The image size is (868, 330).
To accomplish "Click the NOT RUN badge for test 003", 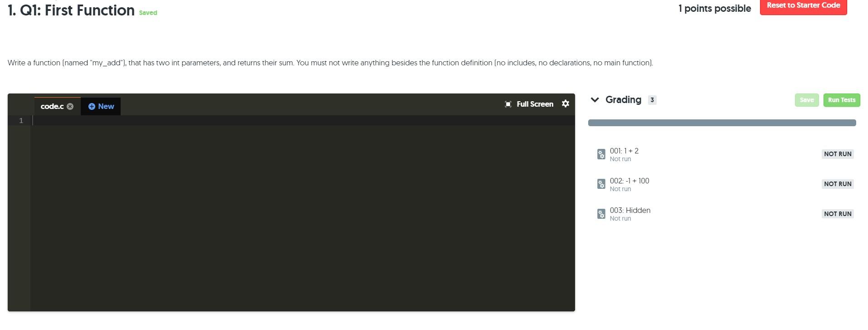I will click(838, 214).
